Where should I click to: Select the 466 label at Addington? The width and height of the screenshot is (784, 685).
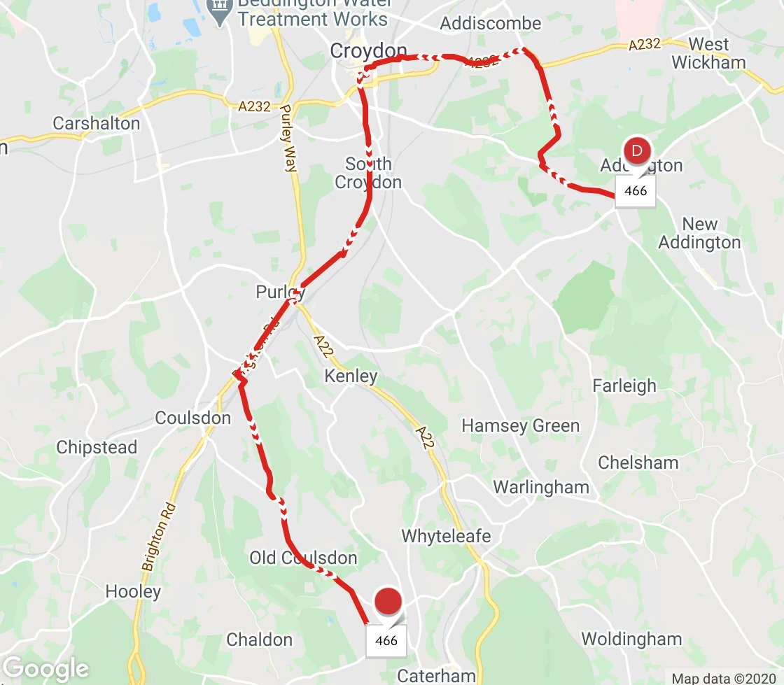coord(635,190)
